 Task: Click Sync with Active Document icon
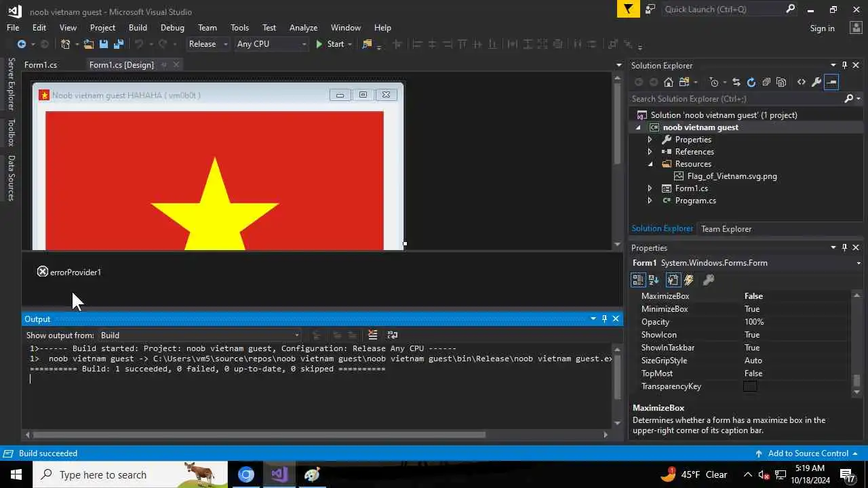736,82
